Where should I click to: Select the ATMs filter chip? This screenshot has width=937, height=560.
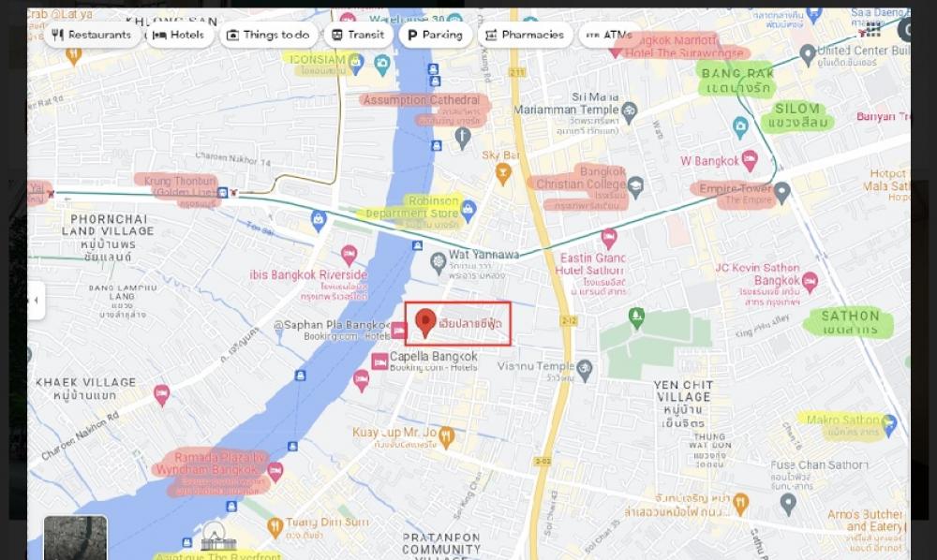tap(609, 35)
